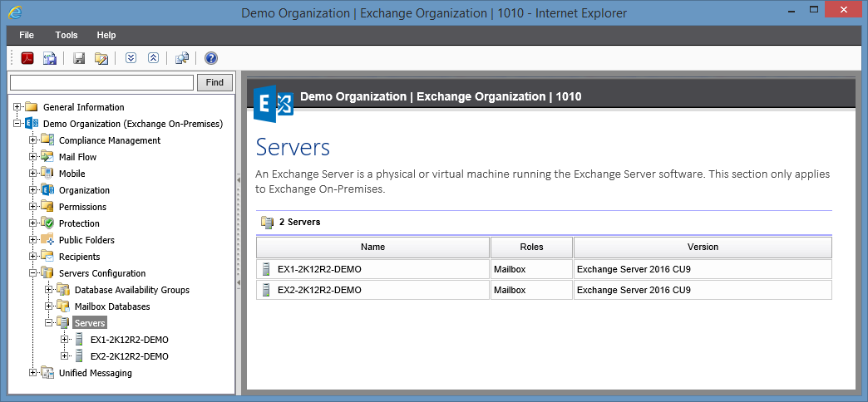This screenshot has width=868, height=402.
Task: Open the document search magnifier icon
Action: click(x=182, y=58)
